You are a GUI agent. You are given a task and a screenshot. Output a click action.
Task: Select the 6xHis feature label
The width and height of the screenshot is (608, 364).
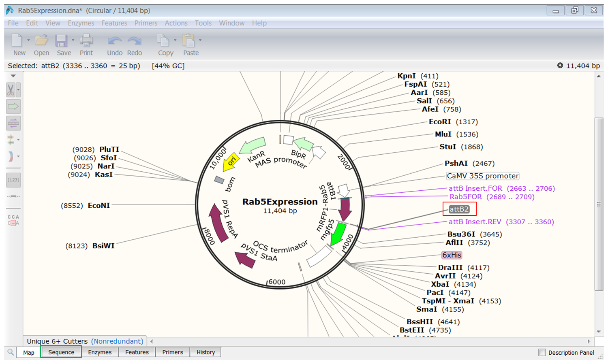452,255
